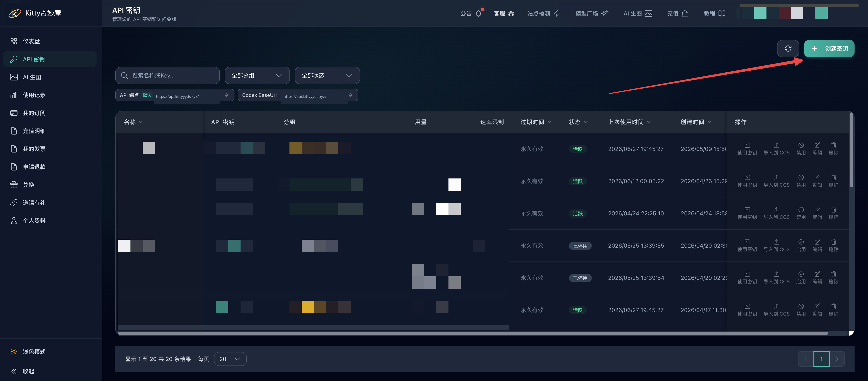Open 申请退款 in the sidebar
The image size is (868, 381).
(50, 167)
